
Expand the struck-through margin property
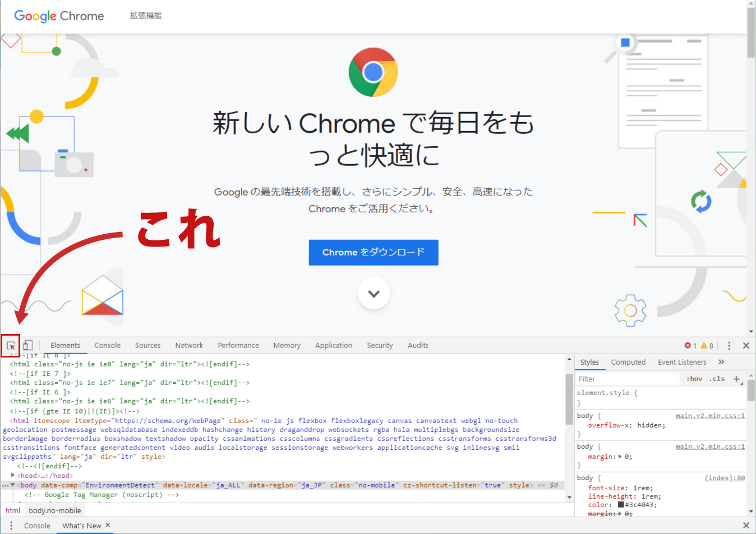click(x=620, y=514)
